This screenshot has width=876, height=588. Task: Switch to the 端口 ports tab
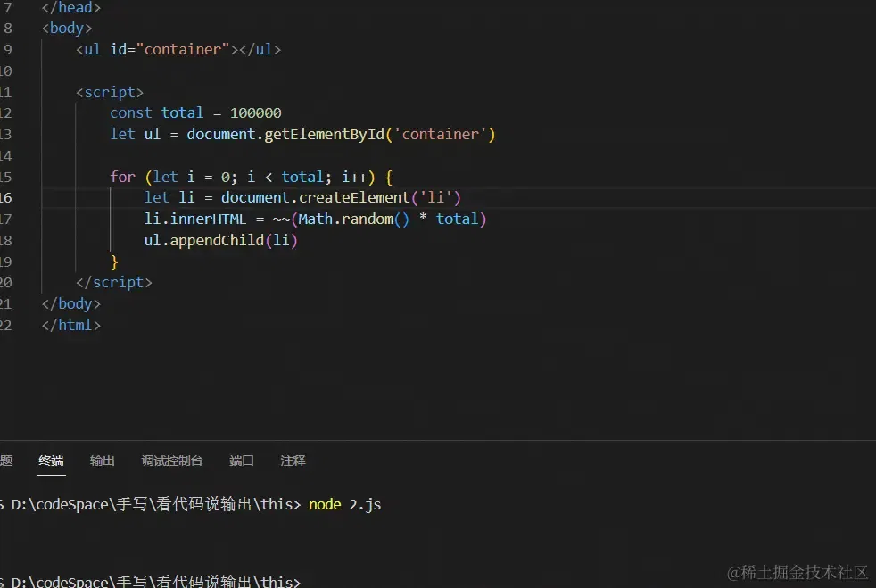click(x=242, y=460)
